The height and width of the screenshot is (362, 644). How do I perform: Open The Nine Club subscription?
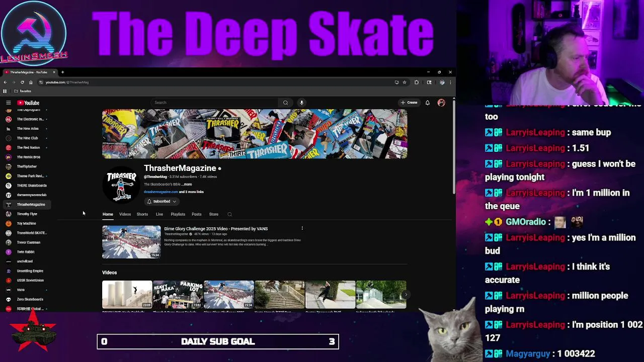(28, 138)
